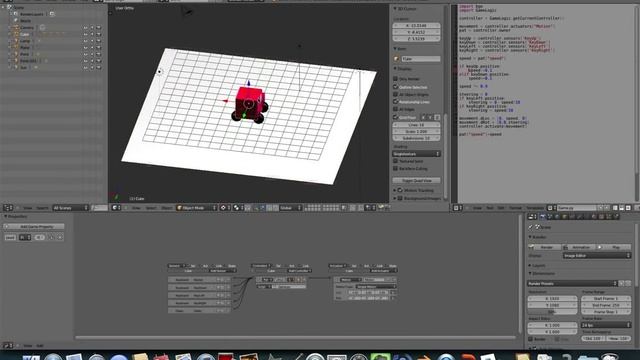Click the Animation render button

pos(580,247)
